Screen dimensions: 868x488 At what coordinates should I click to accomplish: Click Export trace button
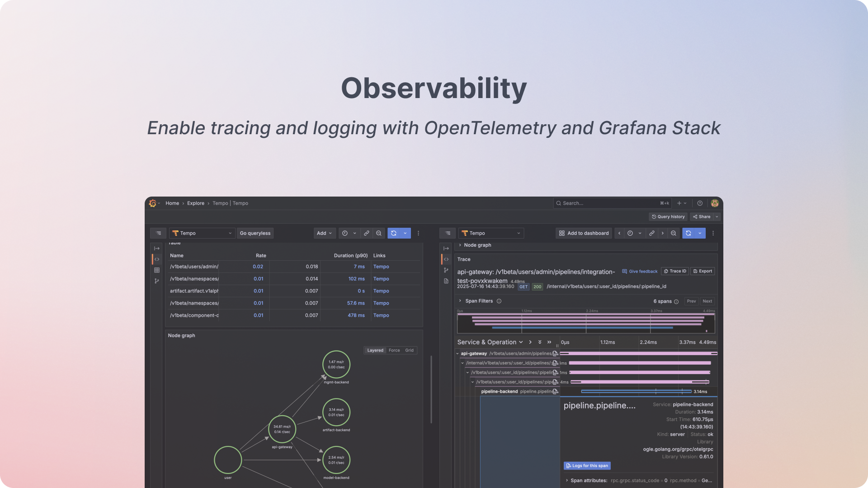point(703,271)
